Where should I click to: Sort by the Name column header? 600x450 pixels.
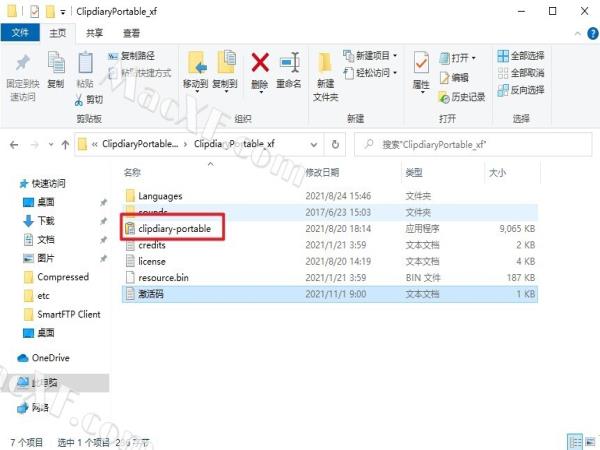coord(132,173)
